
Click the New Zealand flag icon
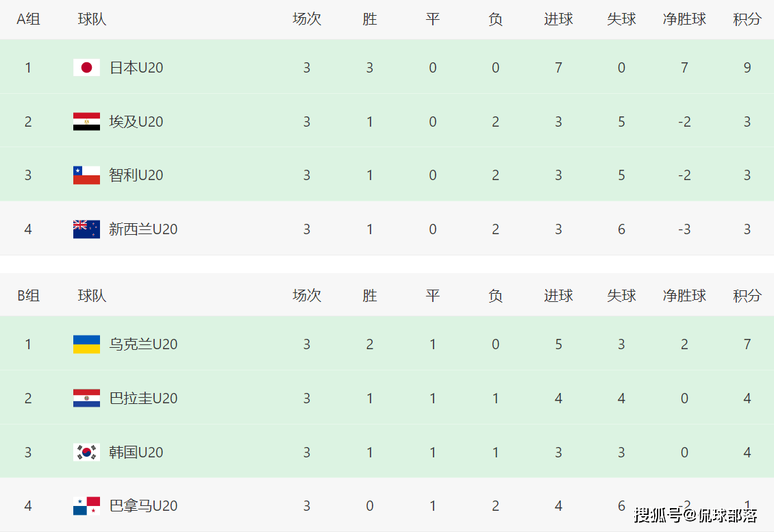[x=86, y=229]
